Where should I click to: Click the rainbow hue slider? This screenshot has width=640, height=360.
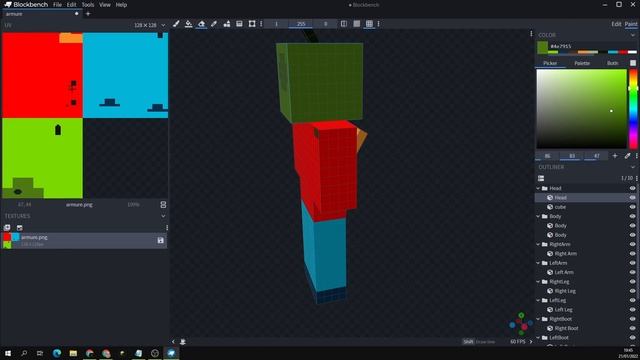(633, 109)
